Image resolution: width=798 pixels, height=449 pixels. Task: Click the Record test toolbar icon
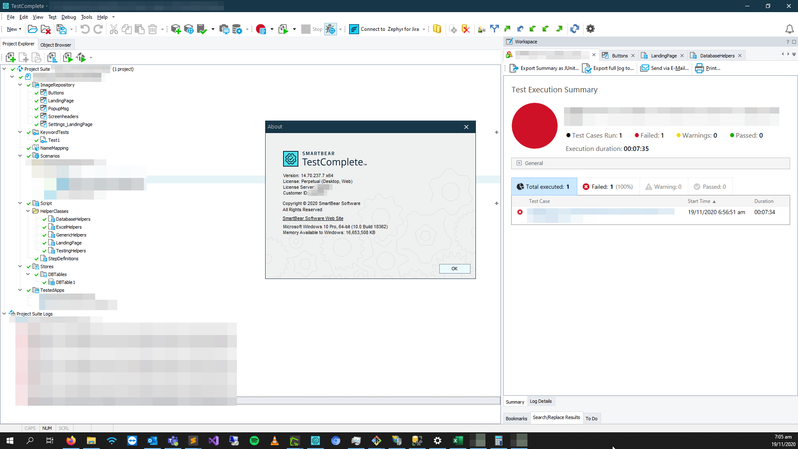tap(261, 29)
